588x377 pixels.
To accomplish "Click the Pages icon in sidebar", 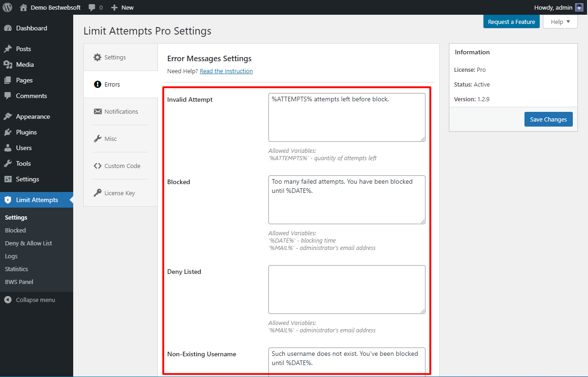I will [x=8, y=80].
